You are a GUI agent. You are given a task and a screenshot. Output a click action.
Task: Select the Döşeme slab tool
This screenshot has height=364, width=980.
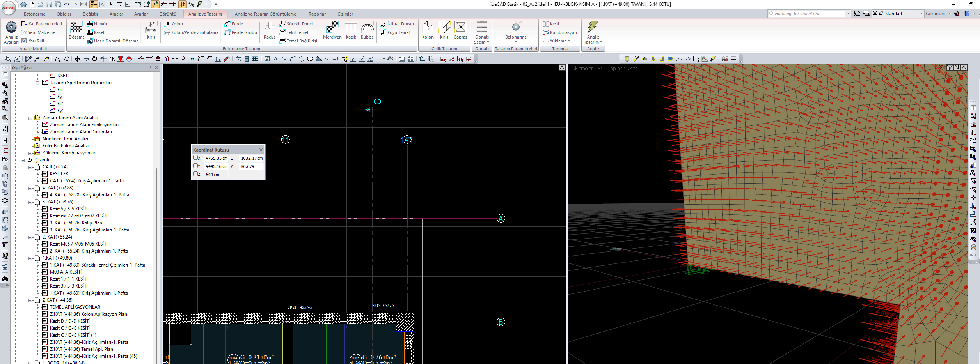[x=76, y=28]
